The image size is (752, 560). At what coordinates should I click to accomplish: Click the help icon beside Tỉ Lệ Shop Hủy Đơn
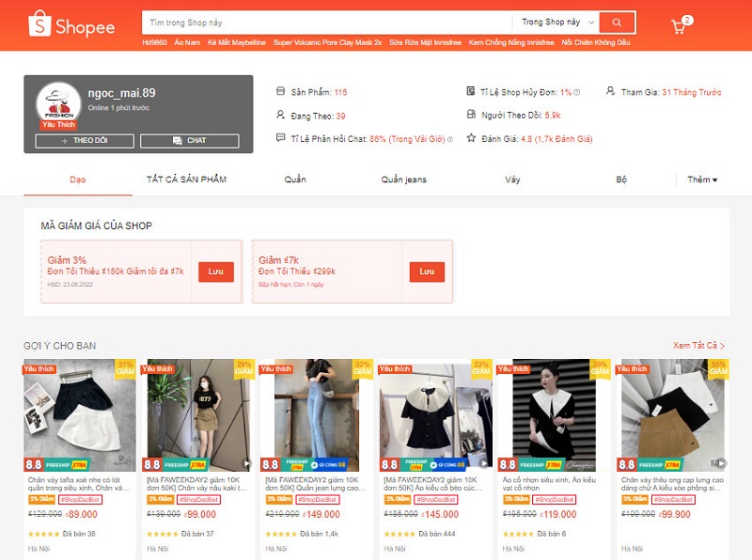click(x=577, y=92)
